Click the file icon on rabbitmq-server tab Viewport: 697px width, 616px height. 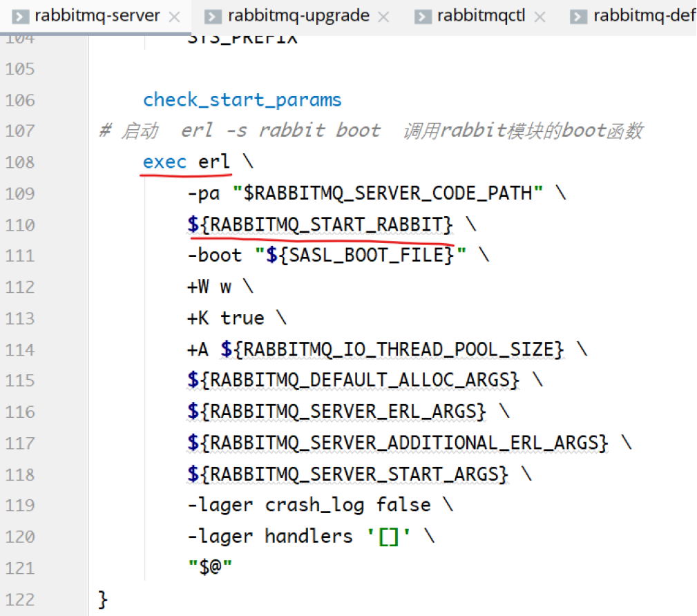(x=21, y=15)
